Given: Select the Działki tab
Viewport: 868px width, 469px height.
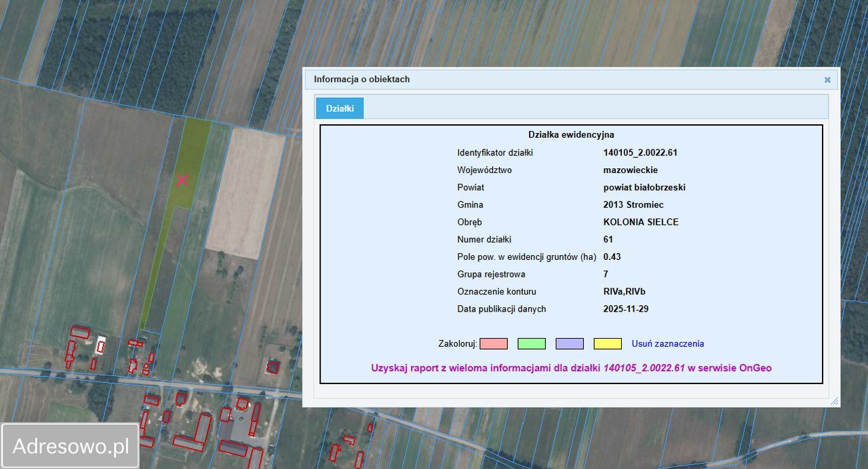Looking at the screenshot, I should click(339, 109).
